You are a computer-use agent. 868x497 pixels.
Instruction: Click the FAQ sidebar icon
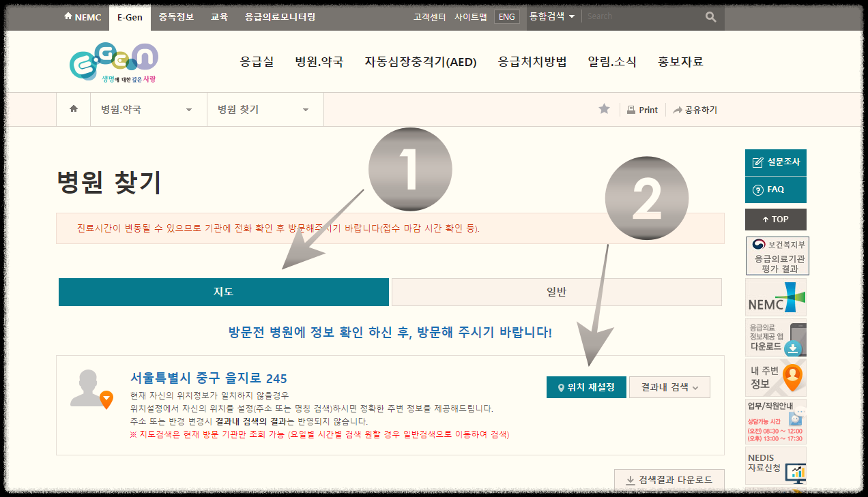point(775,190)
